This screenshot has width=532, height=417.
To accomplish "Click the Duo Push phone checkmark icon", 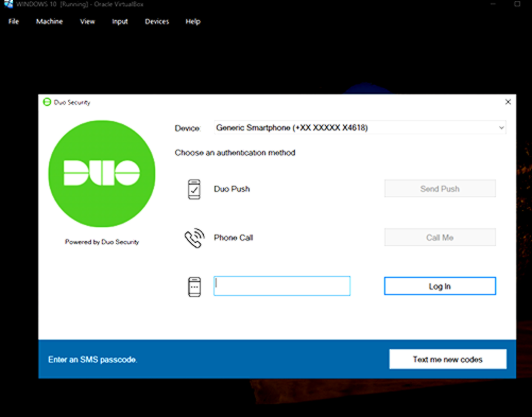I will (x=194, y=189).
